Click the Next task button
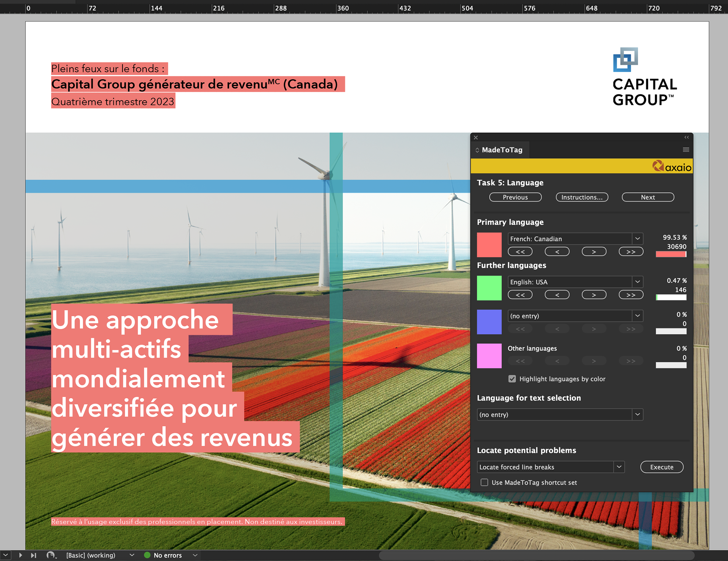The width and height of the screenshot is (728, 561). [x=648, y=197]
